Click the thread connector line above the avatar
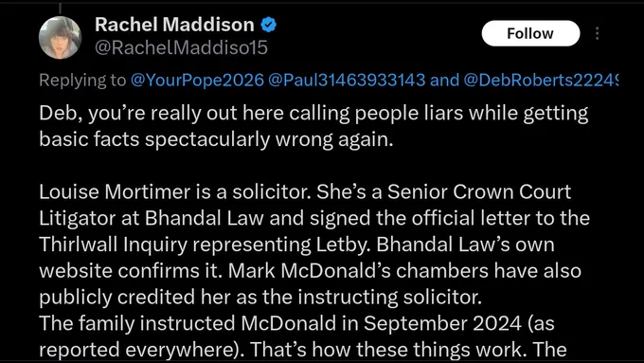The width and height of the screenshot is (644, 363). (60, 9)
